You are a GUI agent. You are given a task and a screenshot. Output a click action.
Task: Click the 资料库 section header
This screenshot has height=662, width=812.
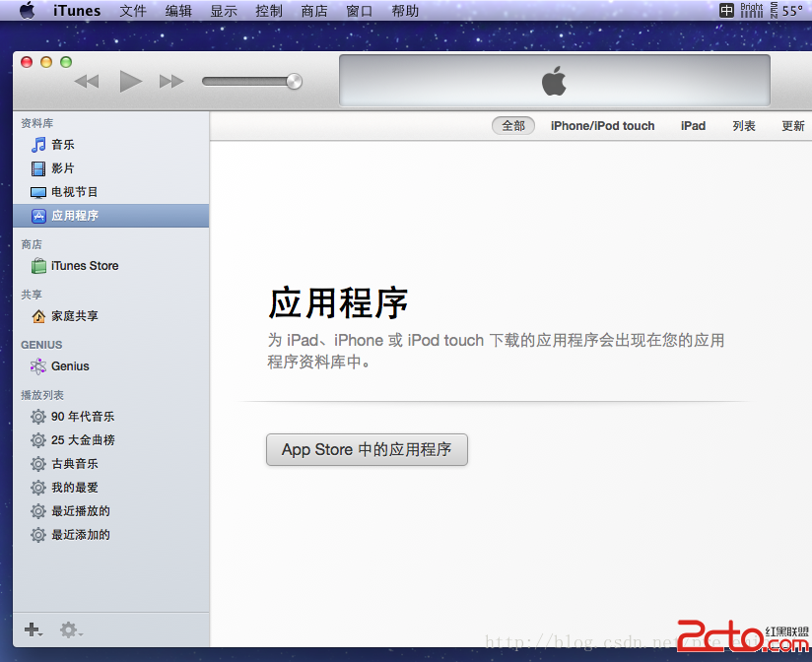pyautogui.click(x=36, y=123)
